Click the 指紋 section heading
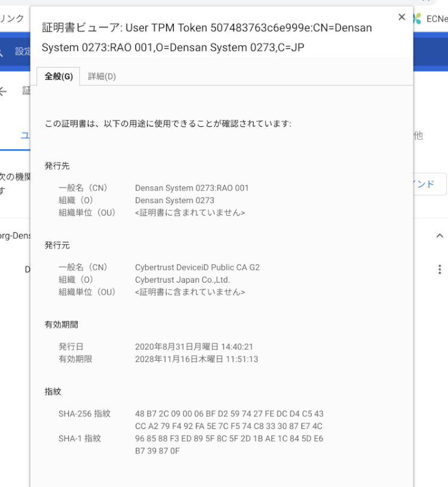This screenshot has height=487, width=448. coord(53,391)
